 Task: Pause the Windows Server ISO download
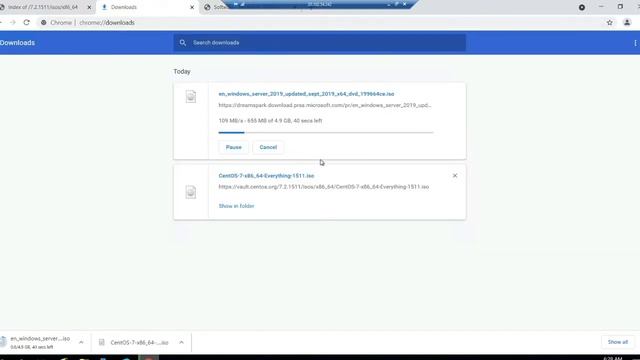[x=233, y=147]
